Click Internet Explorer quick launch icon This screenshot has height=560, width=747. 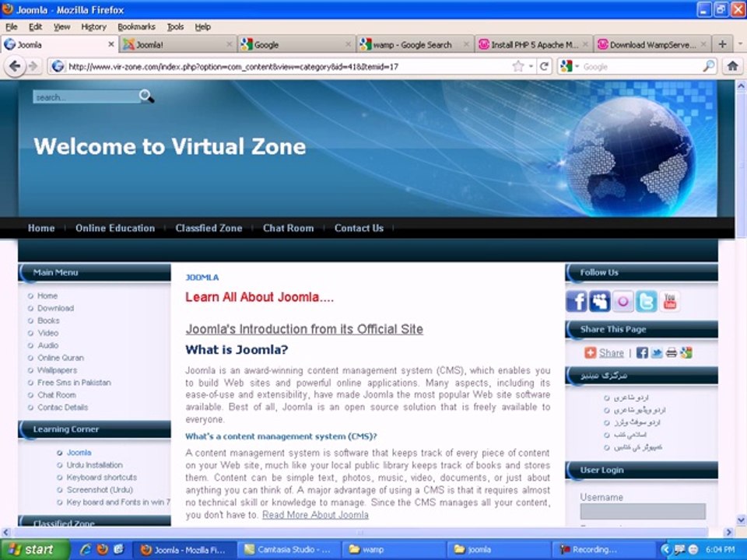click(86, 549)
